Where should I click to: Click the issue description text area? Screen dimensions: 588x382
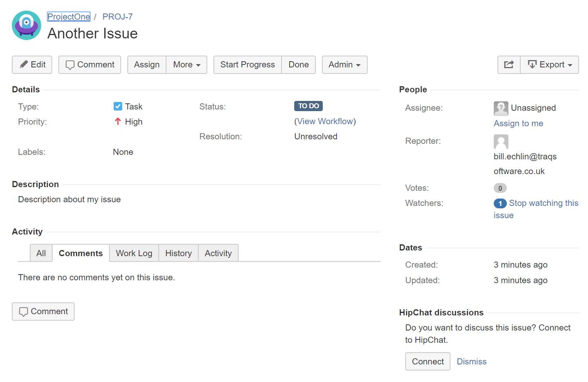tap(69, 199)
